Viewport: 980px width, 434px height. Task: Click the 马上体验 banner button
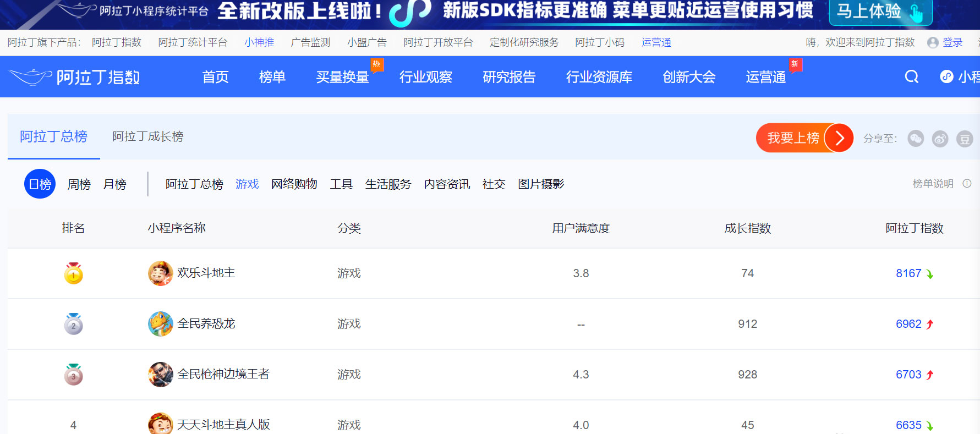pyautogui.click(x=880, y=12)
